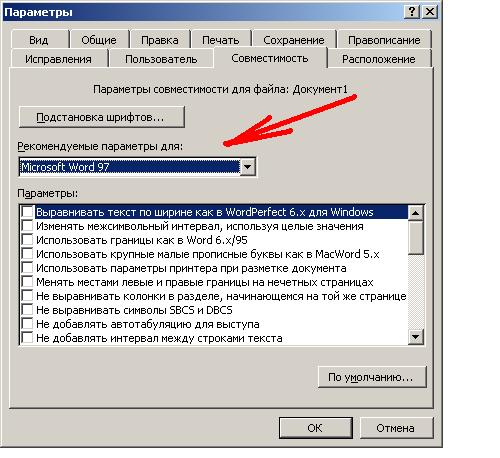The height and width of the screenshot is (458, 500).
Task: Close the Параметры dialog window
Action: click(430, 12)
